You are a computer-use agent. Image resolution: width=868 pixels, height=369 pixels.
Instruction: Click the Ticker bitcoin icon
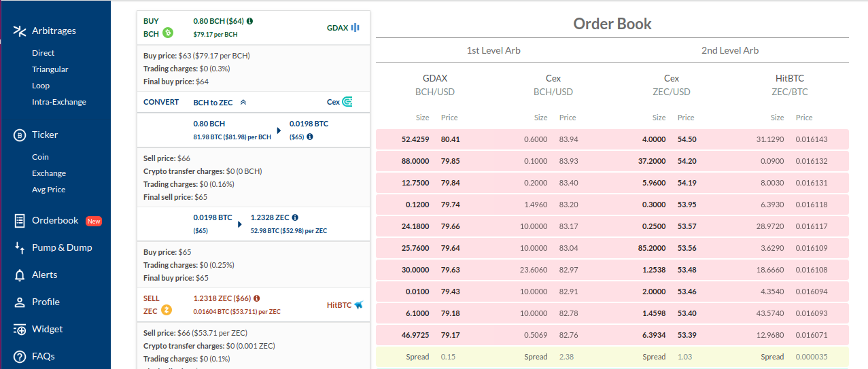19,135
